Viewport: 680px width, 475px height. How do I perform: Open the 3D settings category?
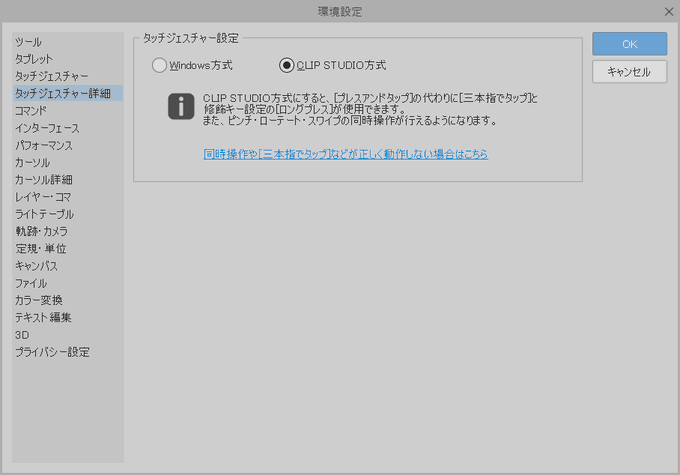(68, 335)
